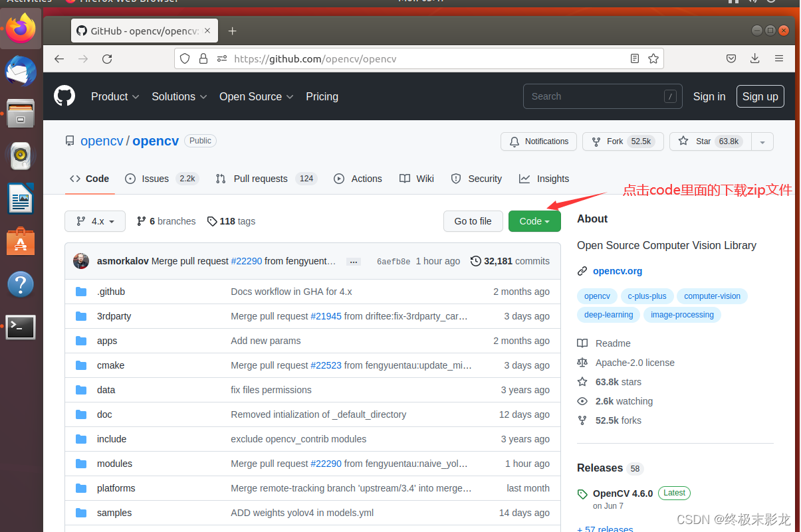Open the green Code dropdown button
Image resolution: width=801 pixels, height=532 pixels.
[534, 221]
